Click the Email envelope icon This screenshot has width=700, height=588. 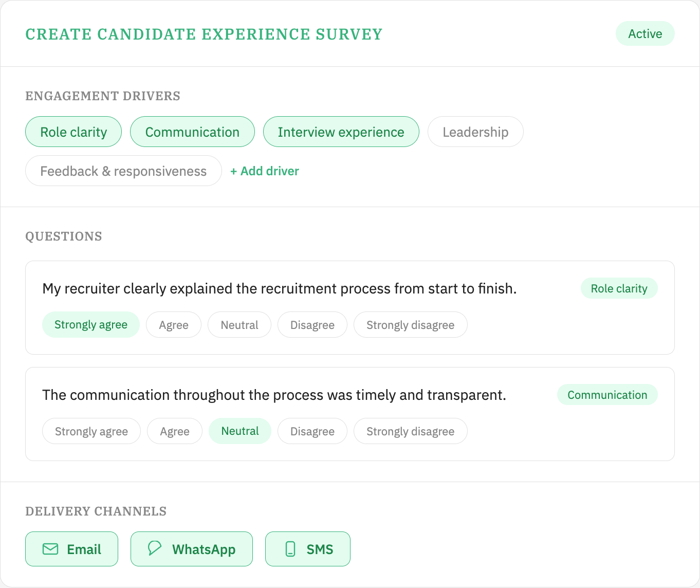[50, 549]
